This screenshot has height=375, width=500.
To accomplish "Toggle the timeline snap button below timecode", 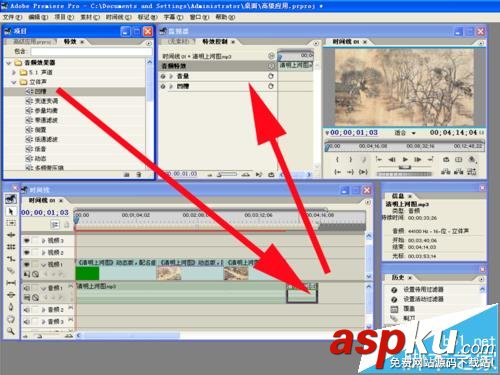I will (55, 224).
